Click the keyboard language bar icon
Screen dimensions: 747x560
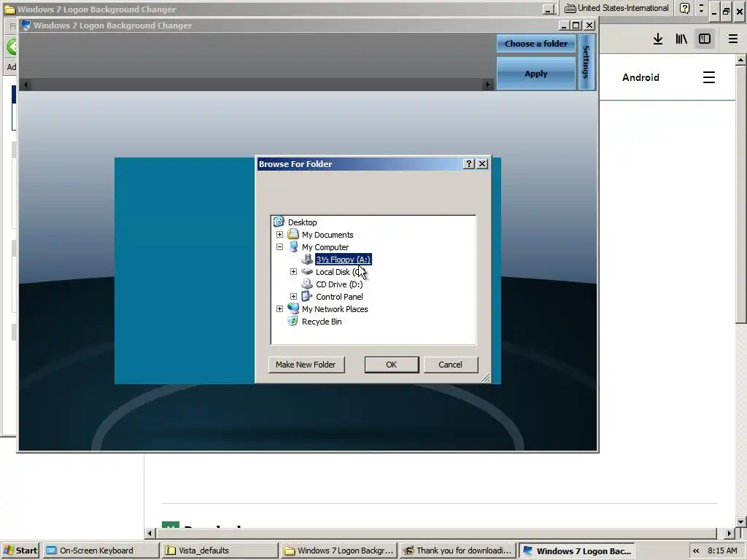(x=570, y=9)
